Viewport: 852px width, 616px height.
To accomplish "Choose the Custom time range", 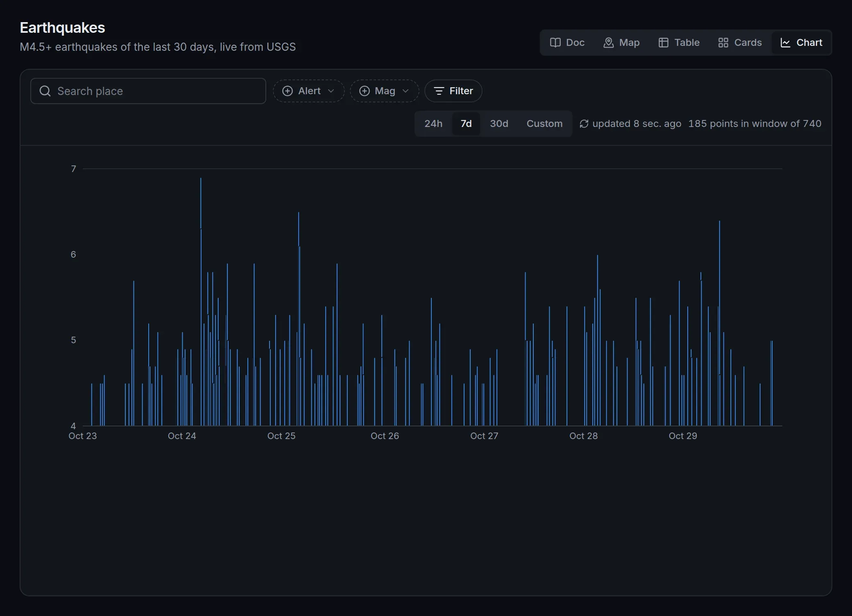I will tap(544, 124).
